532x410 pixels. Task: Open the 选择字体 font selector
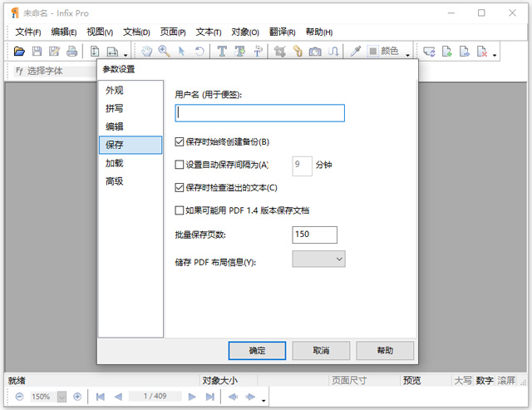pos(54,71)
